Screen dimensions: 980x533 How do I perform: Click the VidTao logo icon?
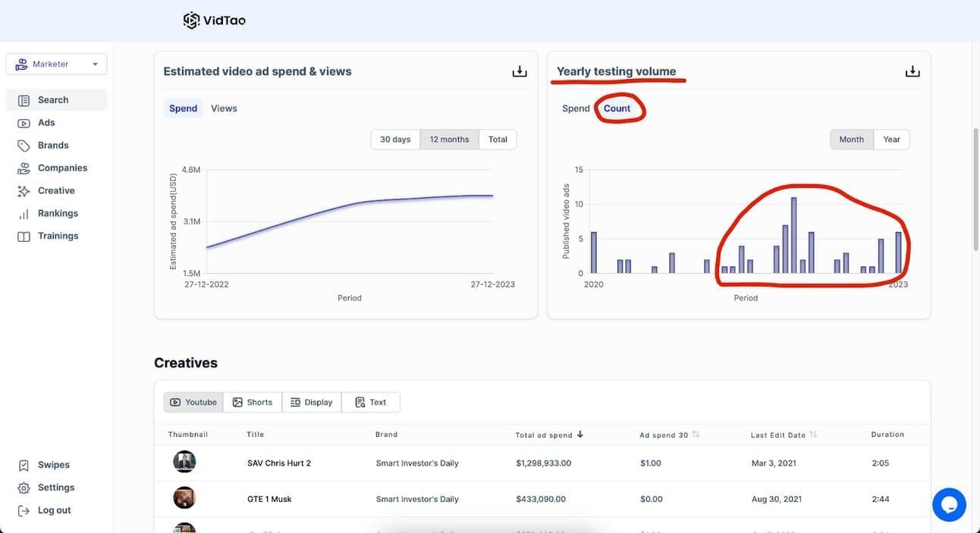191,20
